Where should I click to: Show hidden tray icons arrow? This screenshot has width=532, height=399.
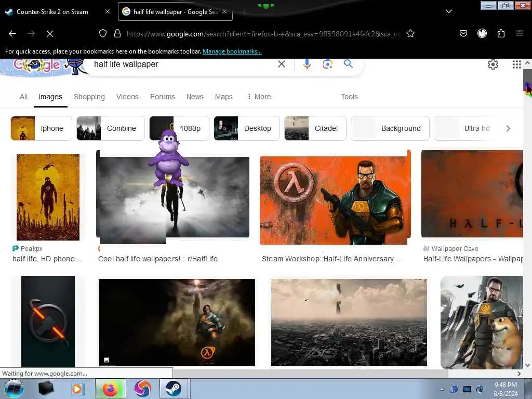click(442, 389)
